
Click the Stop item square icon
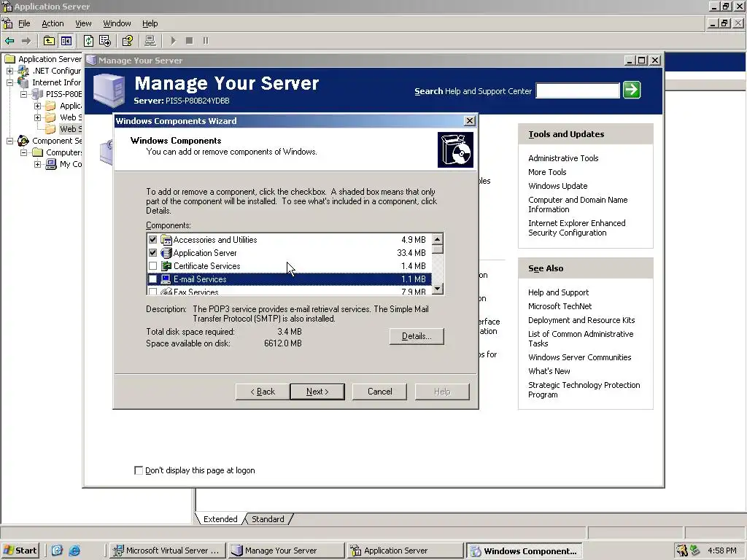[189, 41]
